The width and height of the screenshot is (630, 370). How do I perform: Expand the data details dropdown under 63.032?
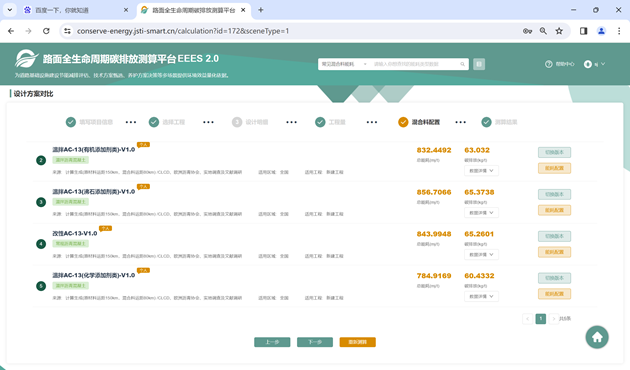pos(481,171)
